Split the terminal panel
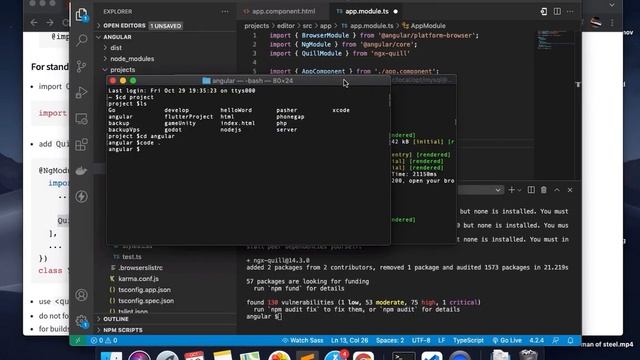640x360 pixels. 531,190
